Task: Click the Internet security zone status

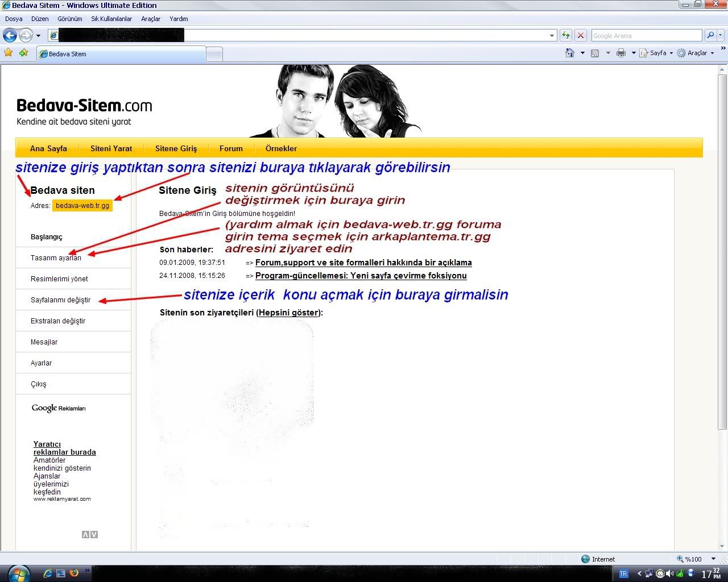Action: click(598, 559)
